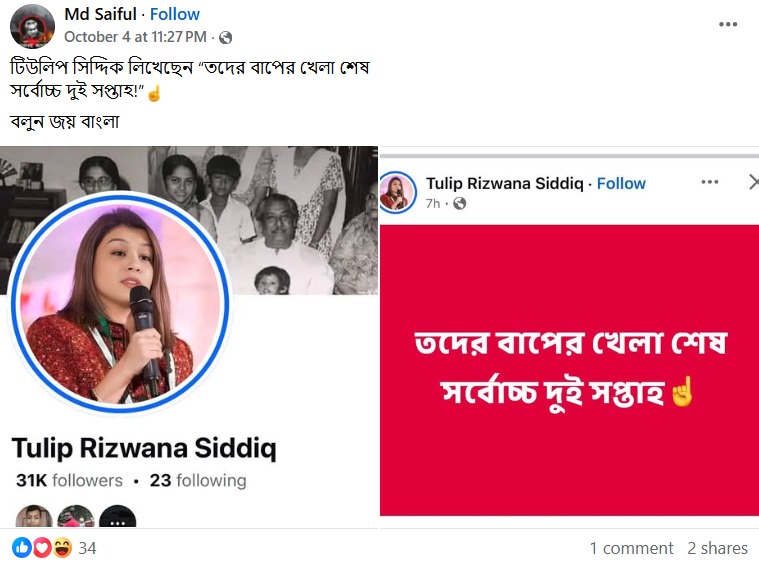Click the October 4 at 11:27 PM timestamp

click(x=135, y=37)
